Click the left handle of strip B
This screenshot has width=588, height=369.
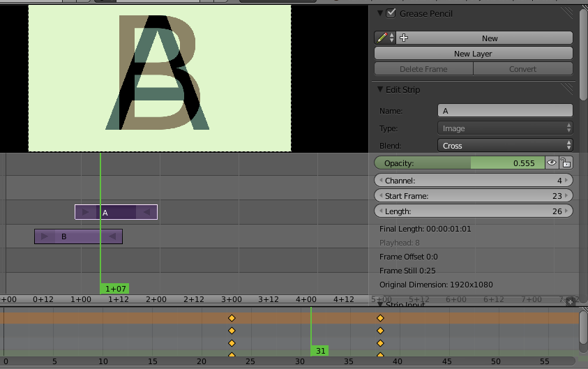pos(45,236)
